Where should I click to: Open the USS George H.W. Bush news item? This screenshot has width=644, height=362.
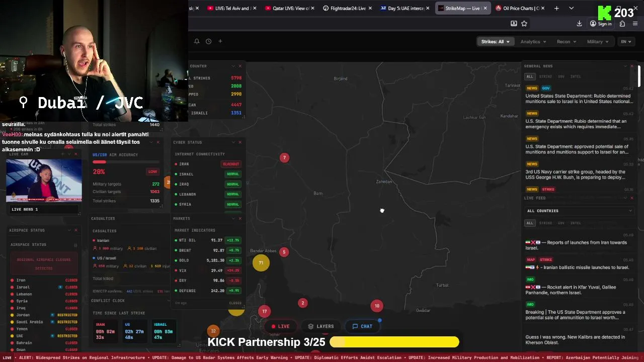click(x=579, y=174)
